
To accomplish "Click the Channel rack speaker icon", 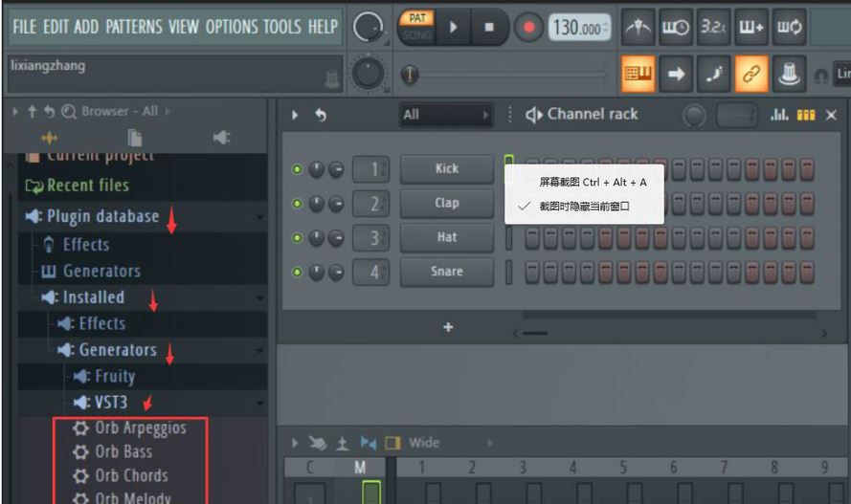I will (x=534, y=115).
